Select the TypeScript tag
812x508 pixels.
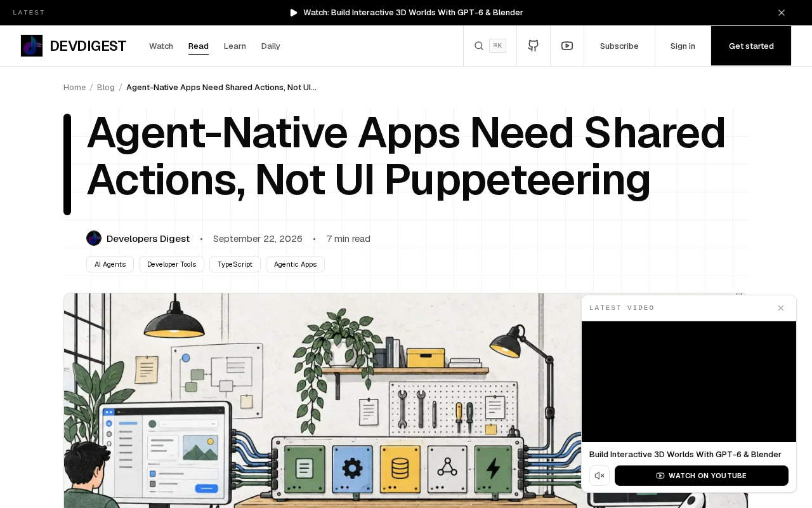tap(235, 264)
